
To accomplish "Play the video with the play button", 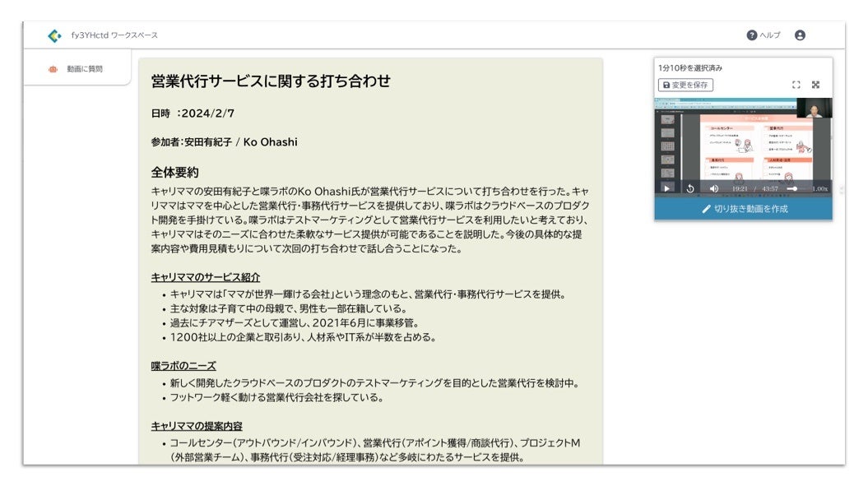I will tap(666, 188).
